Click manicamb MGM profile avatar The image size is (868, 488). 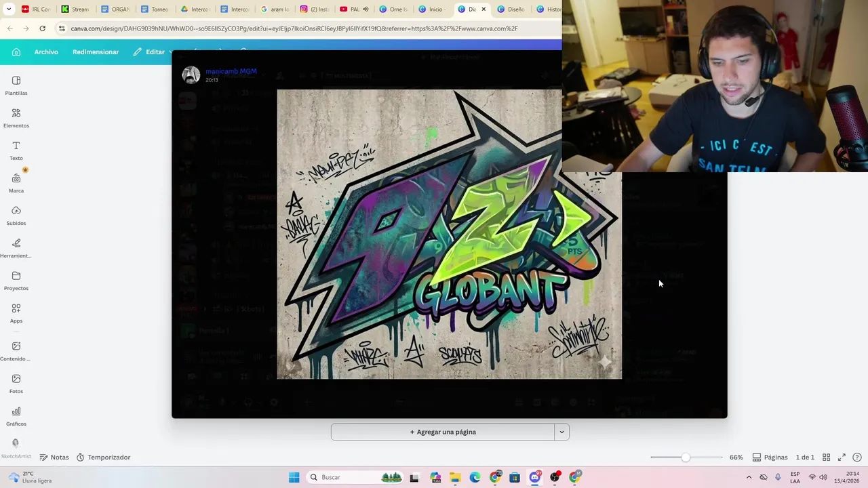(x=191, y=75)
